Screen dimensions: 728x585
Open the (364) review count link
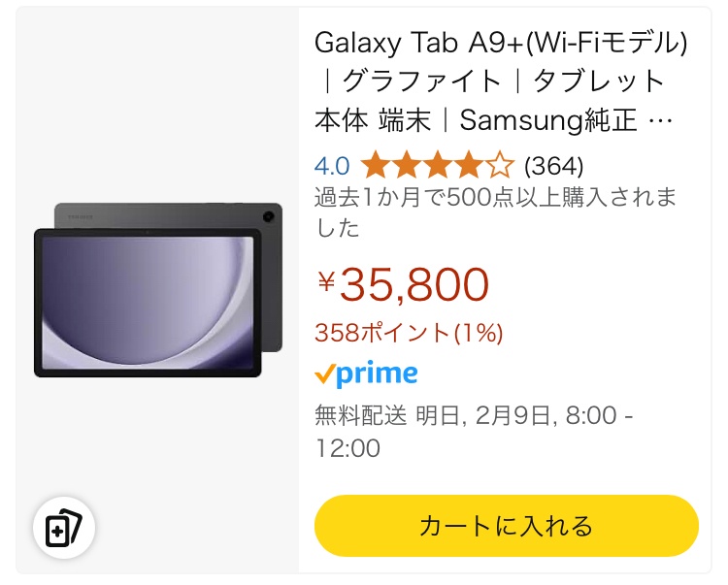[x=553, y=166]
